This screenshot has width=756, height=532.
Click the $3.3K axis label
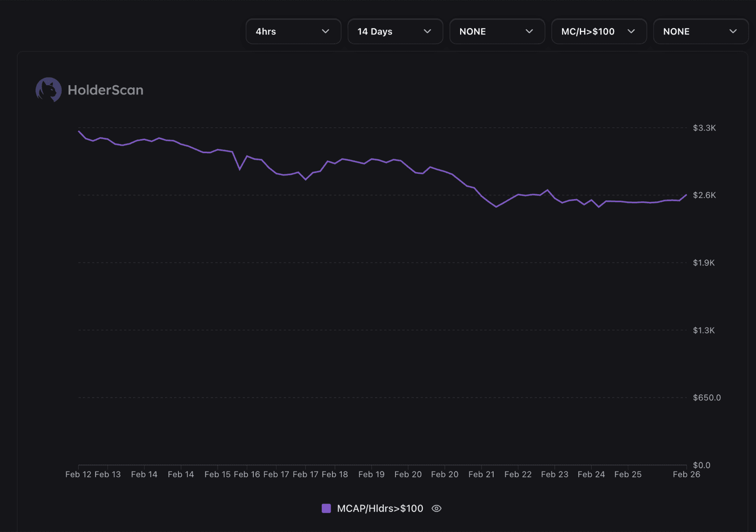(704, 128)
